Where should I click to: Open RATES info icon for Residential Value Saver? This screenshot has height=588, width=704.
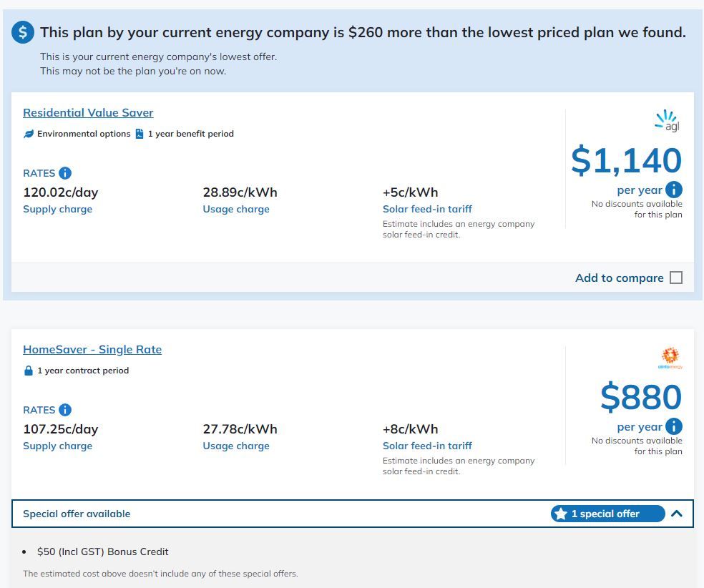click(x=65, y=173)
